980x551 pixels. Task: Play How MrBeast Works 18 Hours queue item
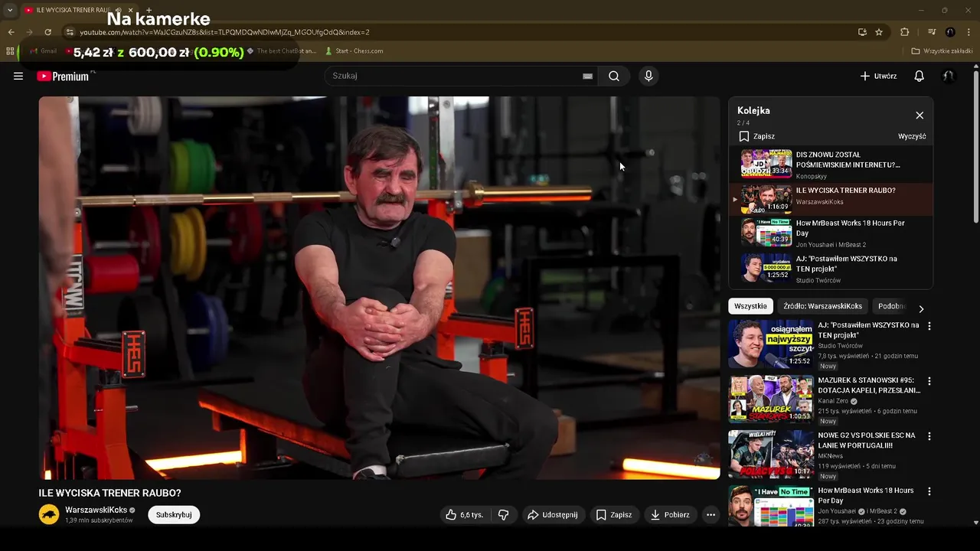point(831,233)
